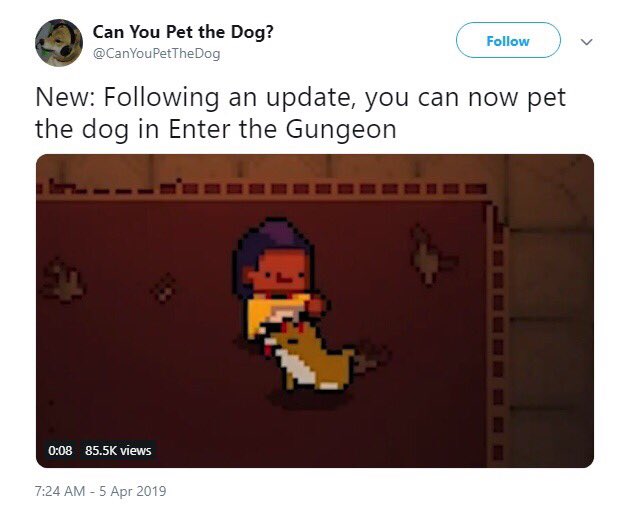
Task: Follow the Can You Pet the Dog account
Action: (508, 40)
